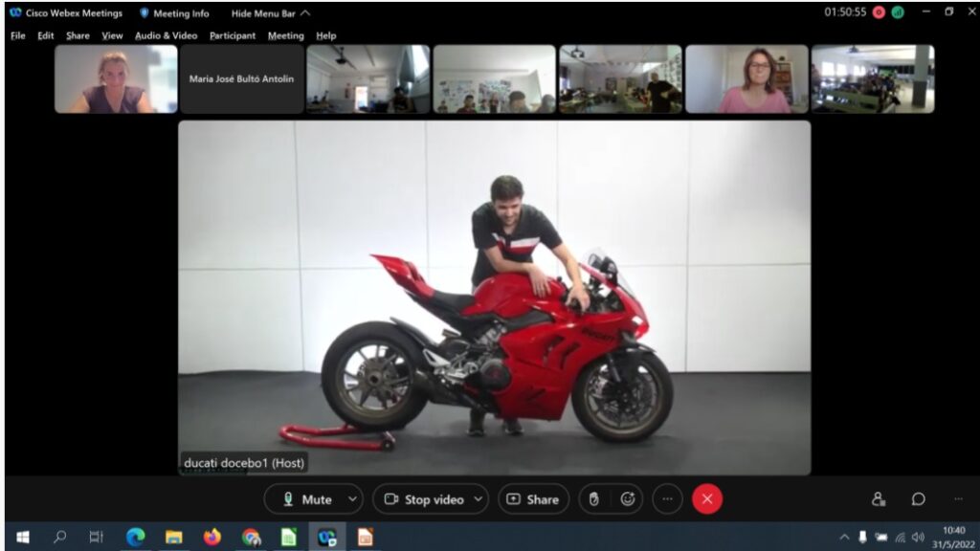Click the Share content button
The height and width of the screenshot is (551, 980).
tap(533, 499)
